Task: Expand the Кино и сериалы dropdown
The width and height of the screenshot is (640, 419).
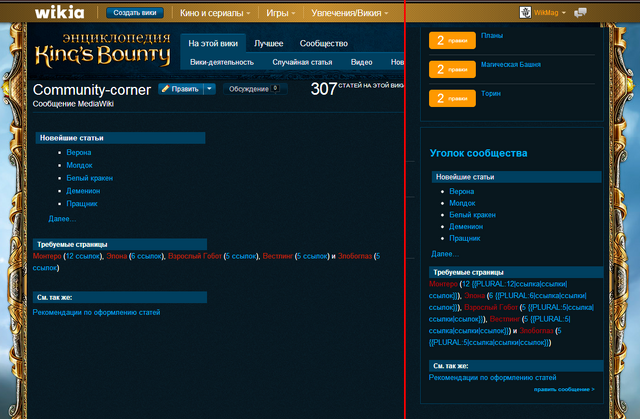Action: coord(215,13)
